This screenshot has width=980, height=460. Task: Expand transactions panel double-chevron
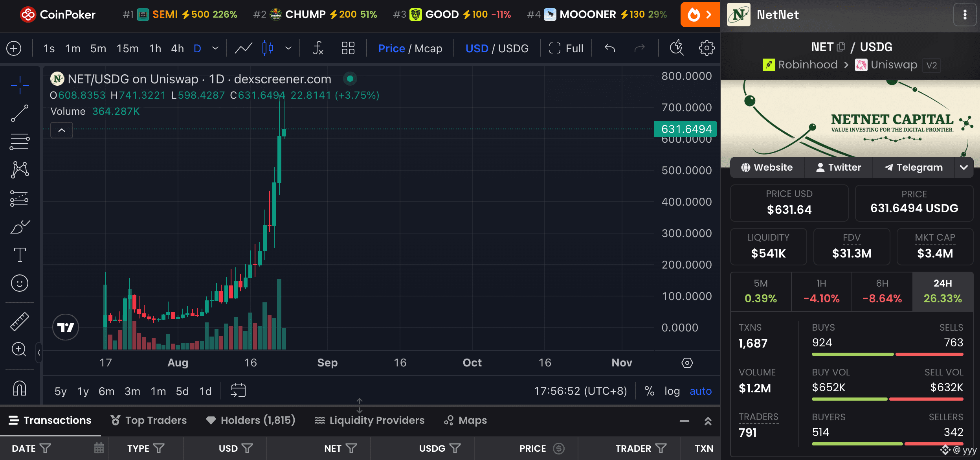click(708, 421)
